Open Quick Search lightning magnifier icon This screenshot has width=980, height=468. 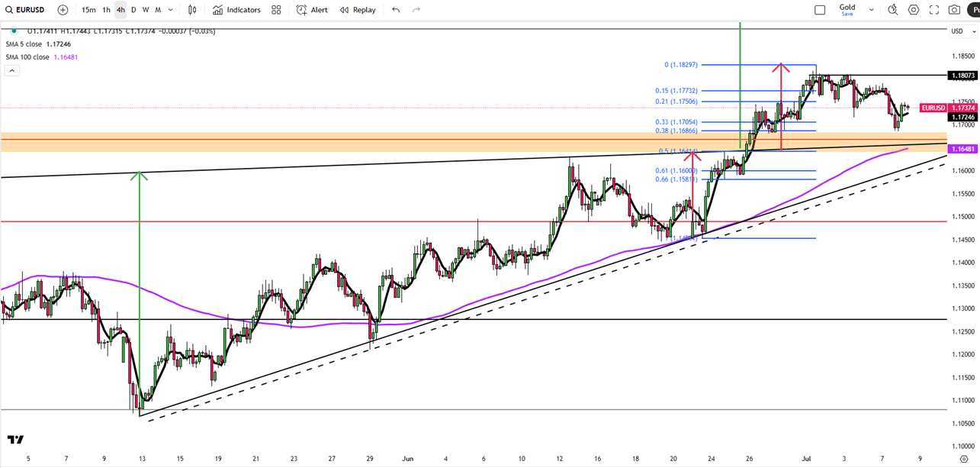click(x=892, y=10)
